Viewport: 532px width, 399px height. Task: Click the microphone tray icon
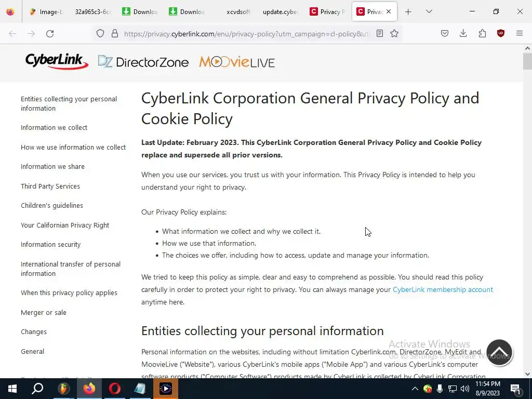[x=440, y=389]
